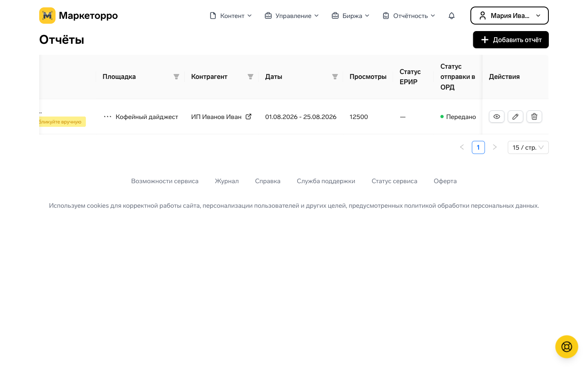Open Отчётность menu
The width and height of the screenshot is (588, 368).
409,16
